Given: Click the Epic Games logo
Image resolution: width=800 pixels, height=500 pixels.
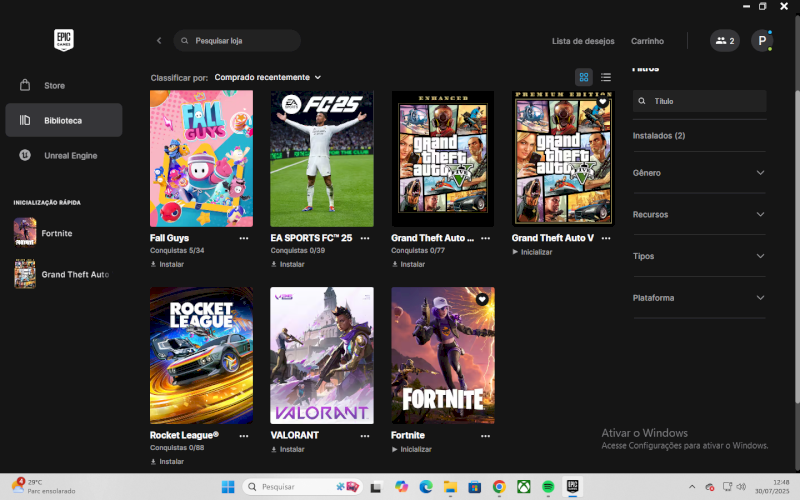Looking at the screenshot, I should (x=64, y=40).
